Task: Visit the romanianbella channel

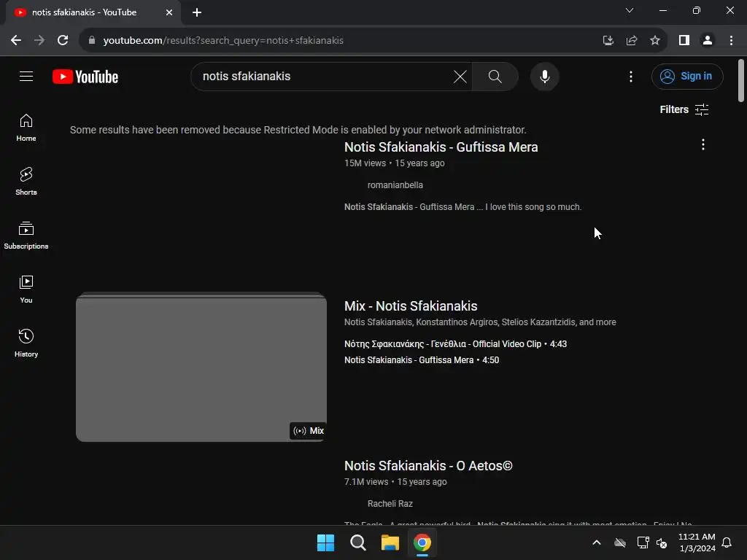Action: pyautogui.click(x=395, y=184)
